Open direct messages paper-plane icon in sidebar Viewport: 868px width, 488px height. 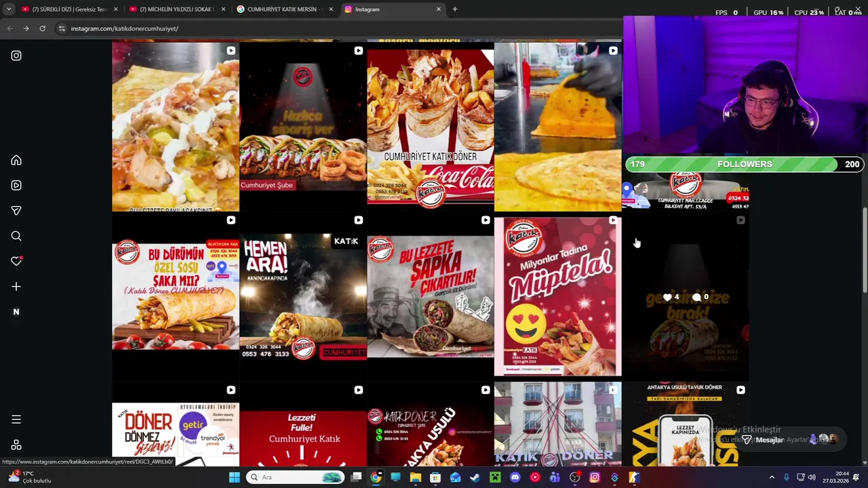coord(16,211)
